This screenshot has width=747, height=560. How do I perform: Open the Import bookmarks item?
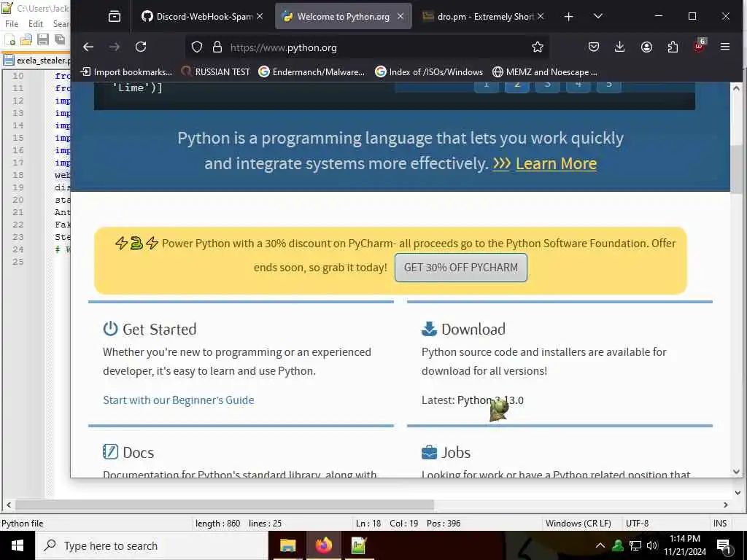point(126,72)
